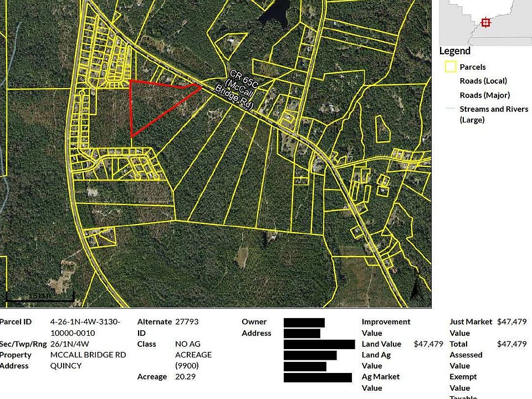Click the map scale bar
The height and width of the screenshot is (399, 532).
(40, 297)
